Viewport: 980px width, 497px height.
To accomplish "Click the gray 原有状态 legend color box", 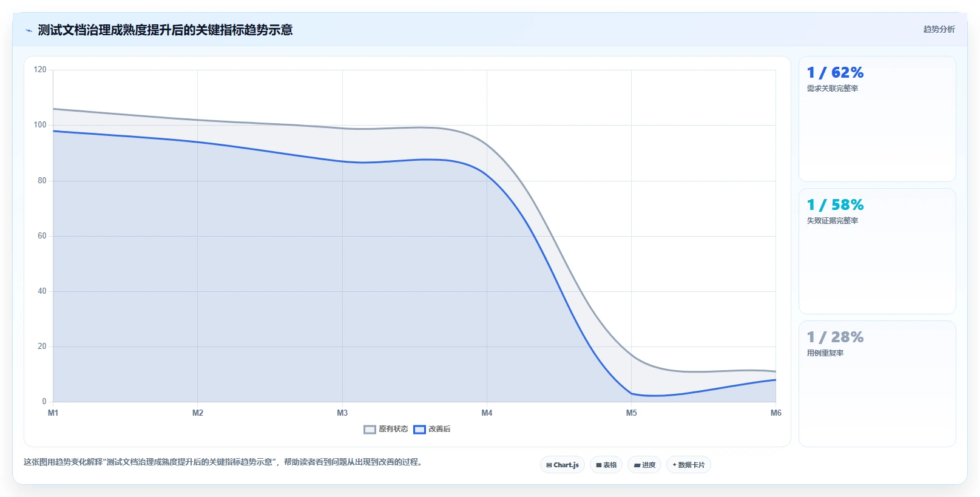I will [x=370, y=430].
